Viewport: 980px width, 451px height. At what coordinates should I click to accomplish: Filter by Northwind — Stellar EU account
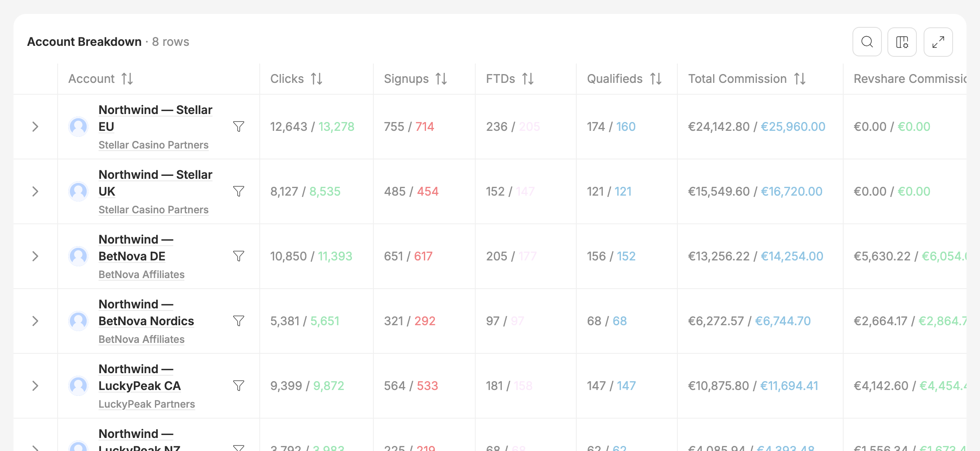point(239,127)
